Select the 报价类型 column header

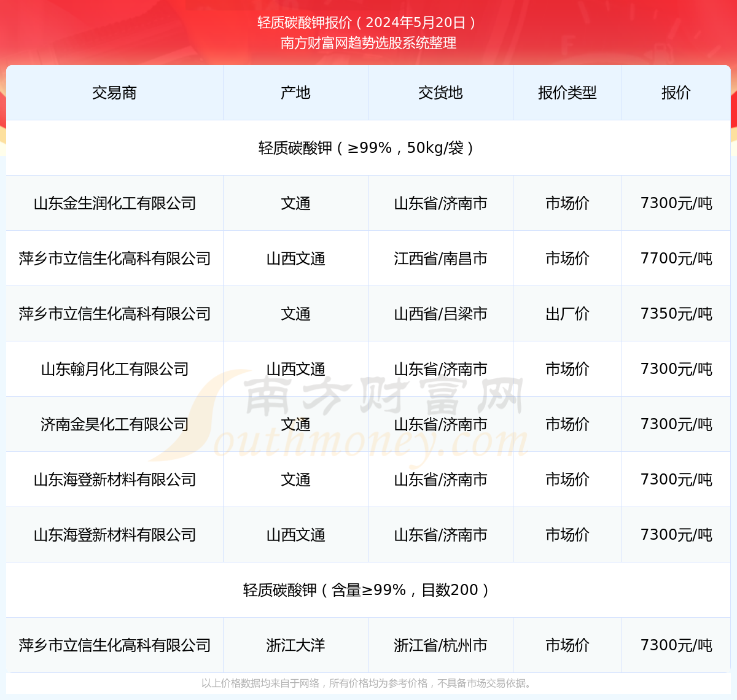tap(567, 93)
